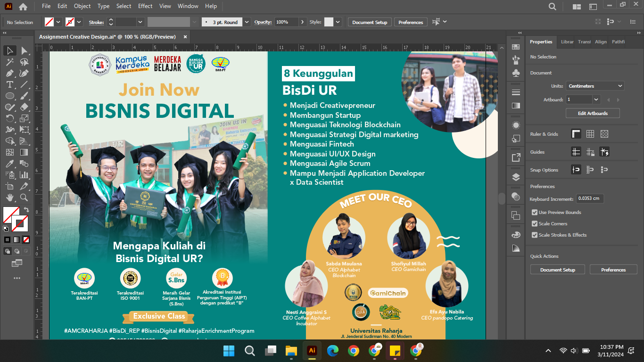Image resolution: width=644 pixels, height=362 pixels.
Task: Open the graphic Style dropdown
Action: pos(338,22)
